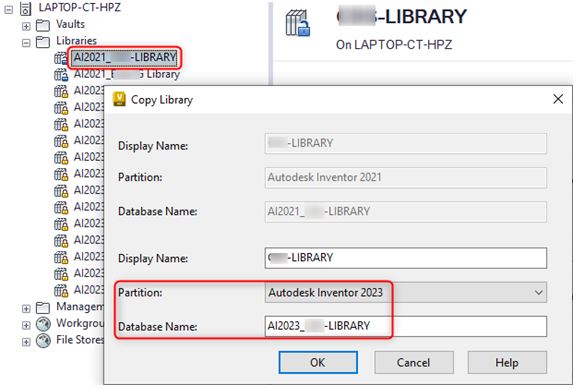Click the Database Name field with AI2023

(x=405, y=326)
